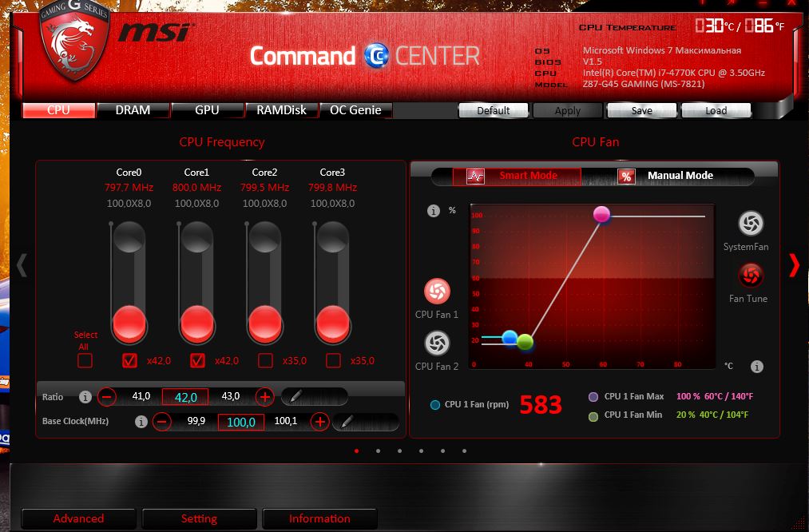Click the Core2 red slider knob
This screenshot has width=809, height=532.
pyautogui.click(x=265, y=324)
